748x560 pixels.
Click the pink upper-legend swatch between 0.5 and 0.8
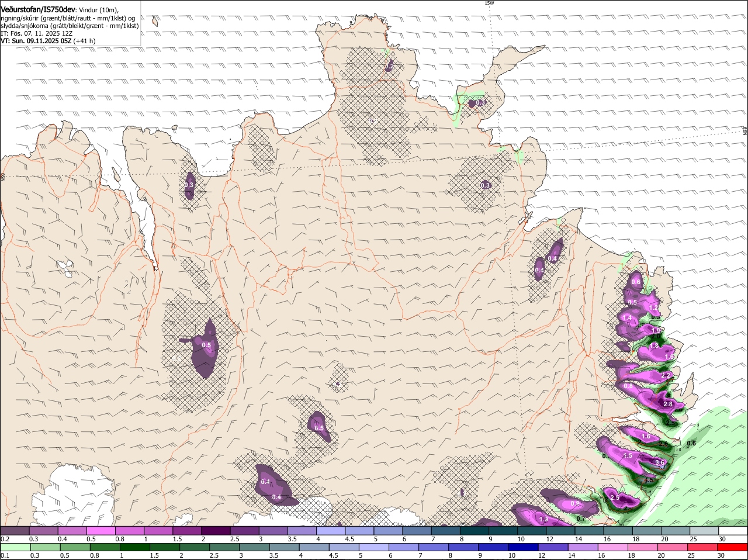click(101, 531)
